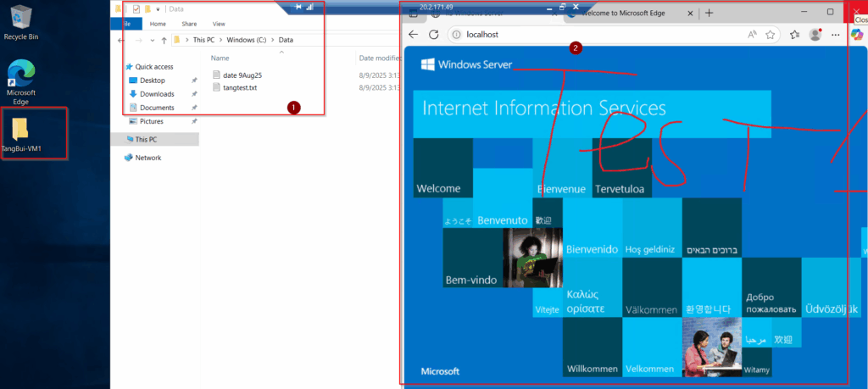Screen dimensions: 868x389
Task: Go back in the Edge browser
Action: [413, 34]
